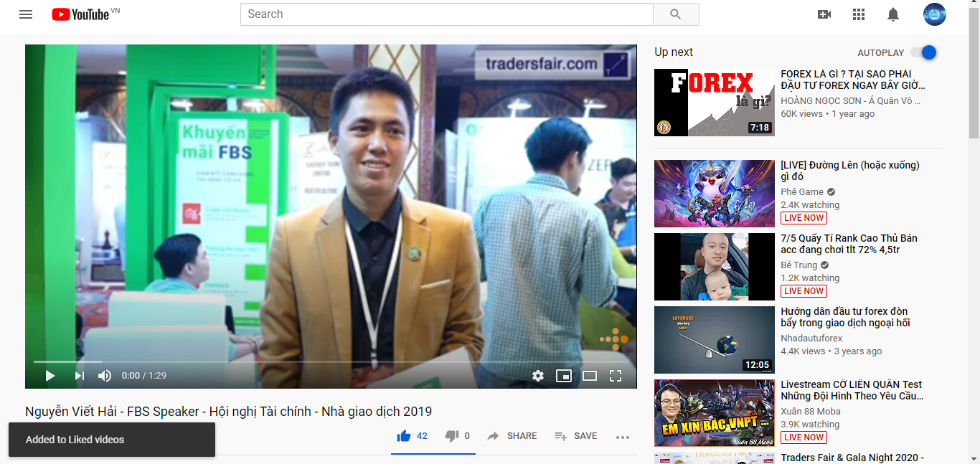The image size is (980, 464).
Task: Click the 0:00 / 1:29 time display
Action: pos(143,375)
